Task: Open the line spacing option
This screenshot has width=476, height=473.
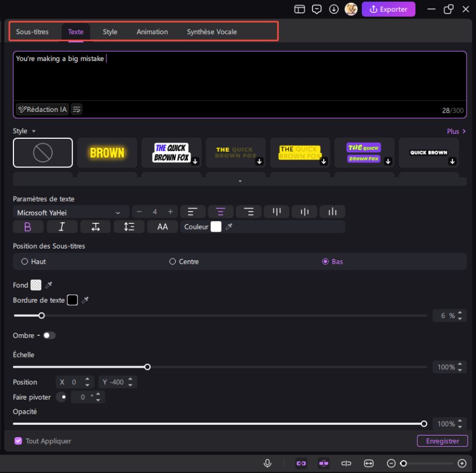Action: [129, 227]
